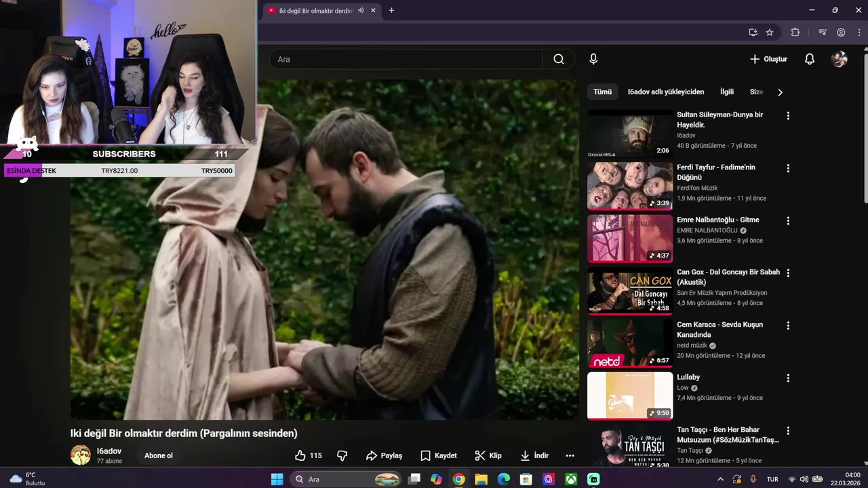Download with the İndir button

(534, 455)
